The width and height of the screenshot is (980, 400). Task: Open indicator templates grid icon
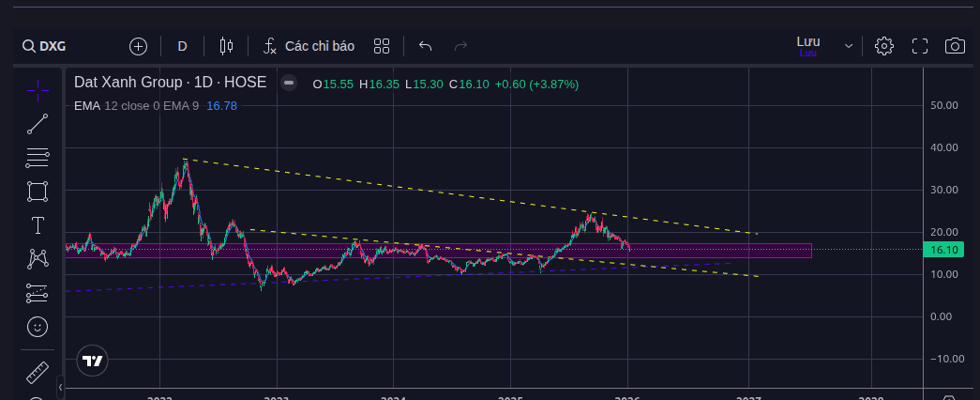pyautogui.click(x=382, y=46)
